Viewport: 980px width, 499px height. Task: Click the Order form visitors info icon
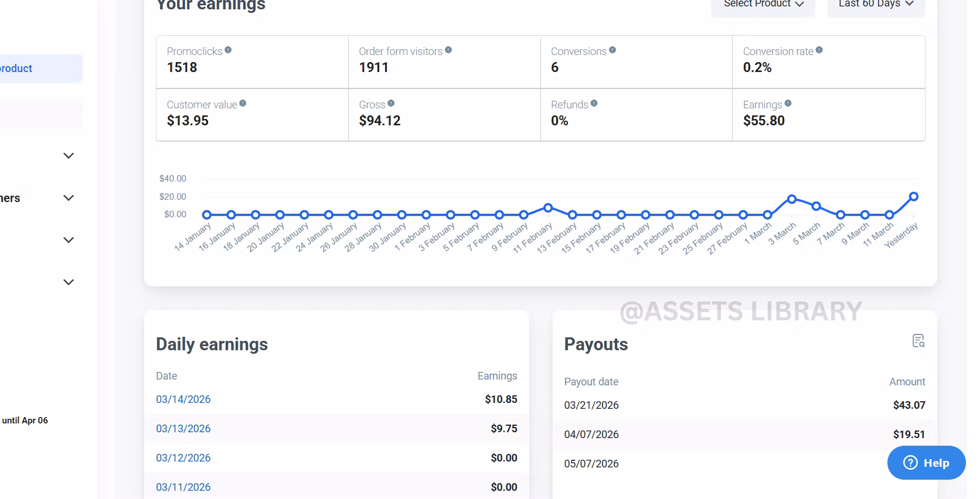click(x=448, y=50)
